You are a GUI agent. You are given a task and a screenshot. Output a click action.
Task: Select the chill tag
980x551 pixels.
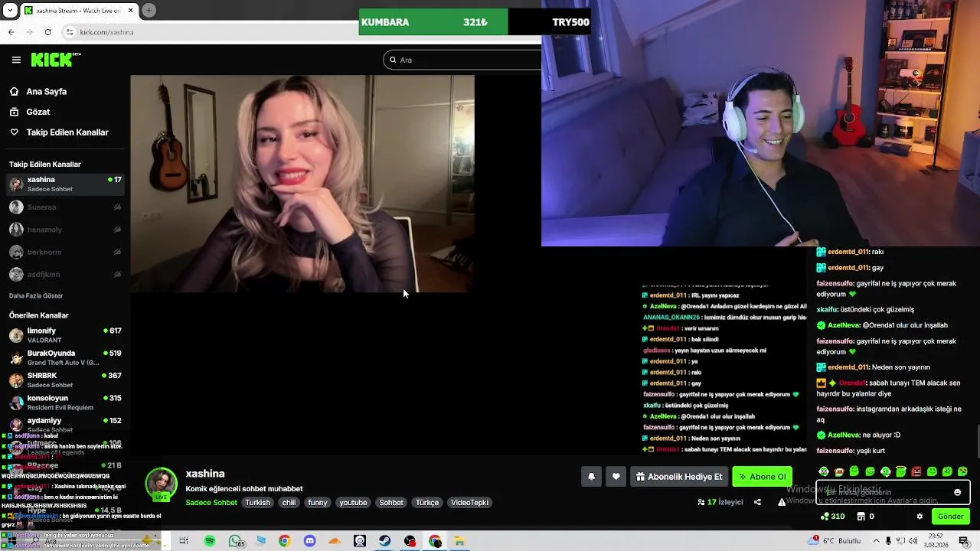point(289,503)
